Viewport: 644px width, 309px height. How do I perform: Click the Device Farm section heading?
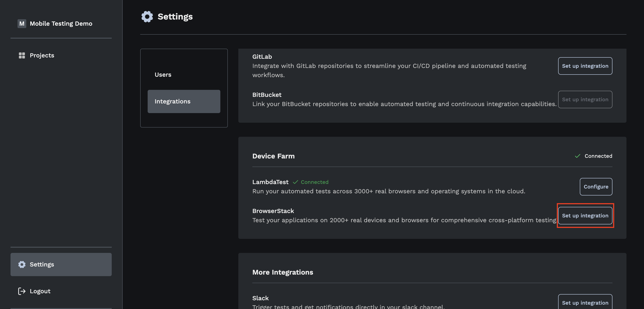pos(273,156)
